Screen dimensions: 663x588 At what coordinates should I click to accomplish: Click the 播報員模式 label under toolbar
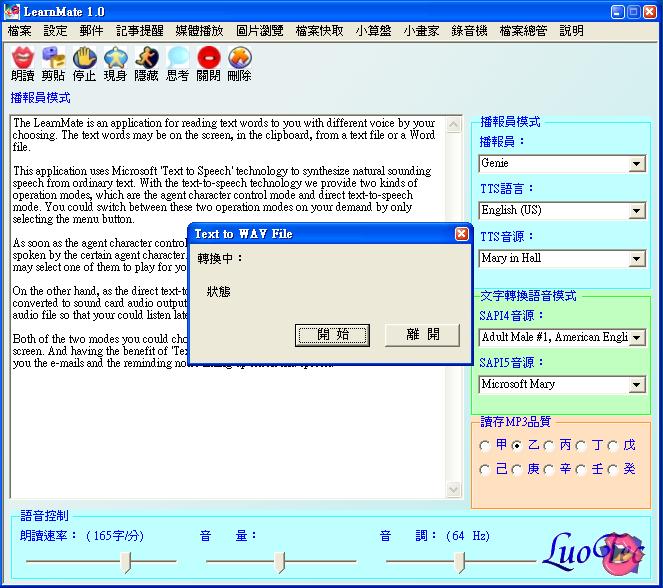click(40, 98)
